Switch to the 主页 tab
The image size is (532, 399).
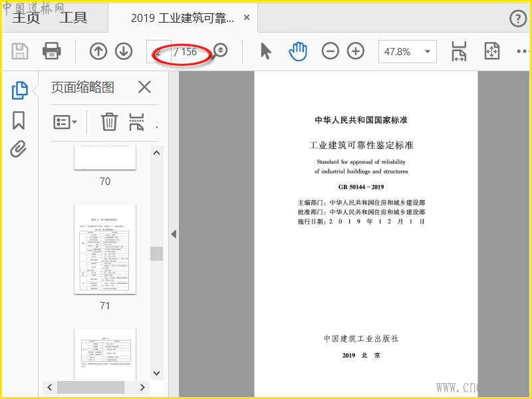pyautogui.click(x=26, y=18)
